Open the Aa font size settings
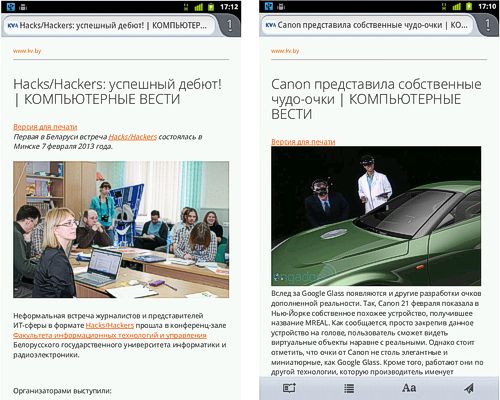 point(409,388)
